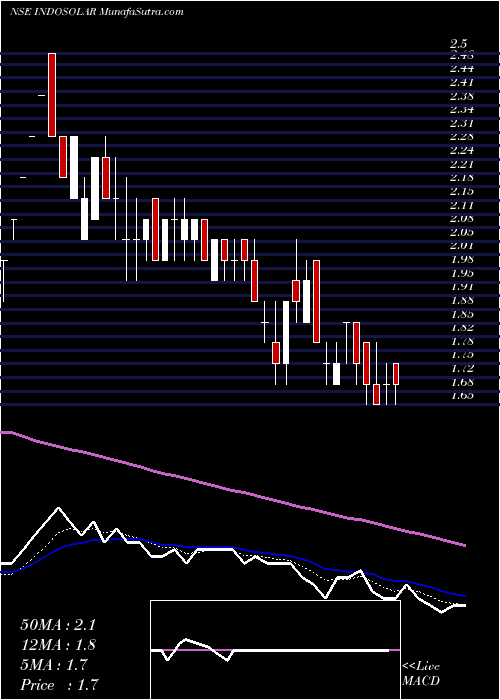Select the 1.91 price axis label
This screenshot has width=500, height=700.
coord(462,287)
